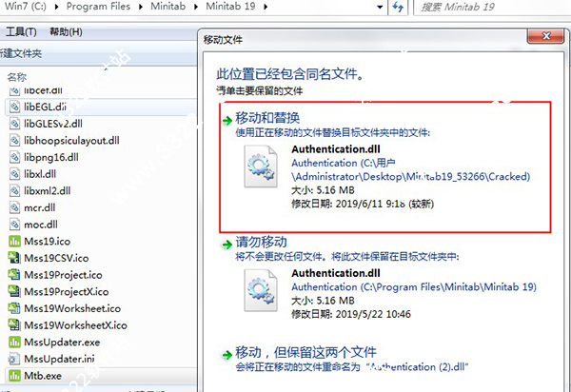This screenshot has width=571, height=392.
Task: Select the Mss19ProjectX.ico file name
Action: click(x=67, y=291)
